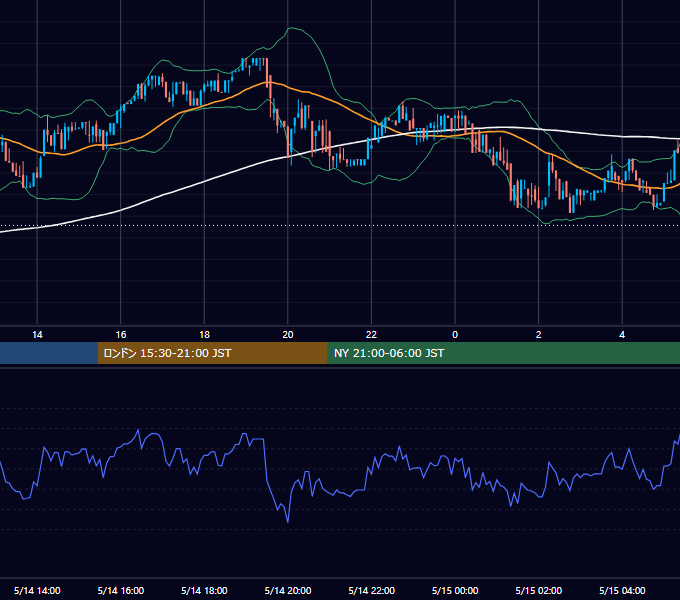Click the 4 hour label on price chart
680x600 pixels.
pos(622,335)
